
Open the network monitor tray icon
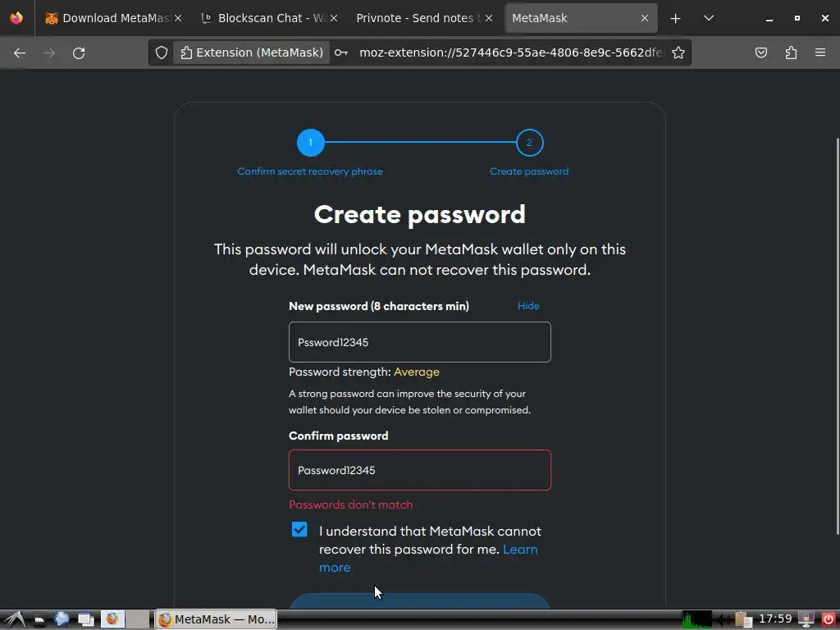pos(806,619)
